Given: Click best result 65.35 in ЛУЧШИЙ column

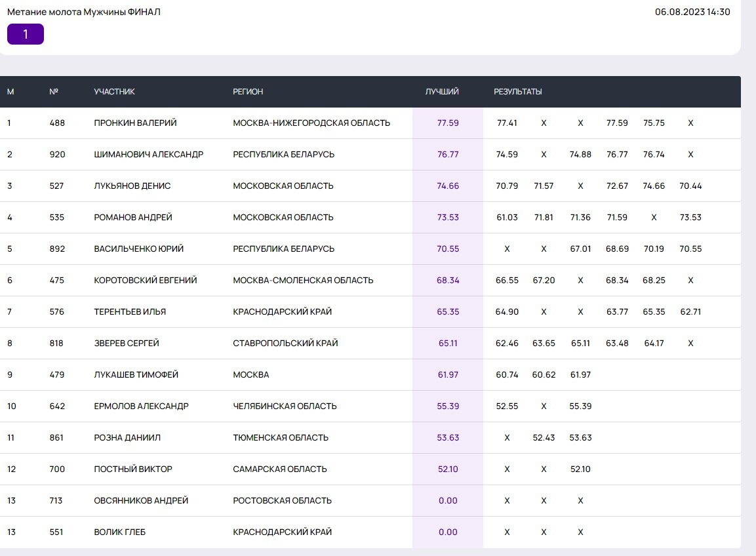Looking at the screenshot, I should point(448,311).
